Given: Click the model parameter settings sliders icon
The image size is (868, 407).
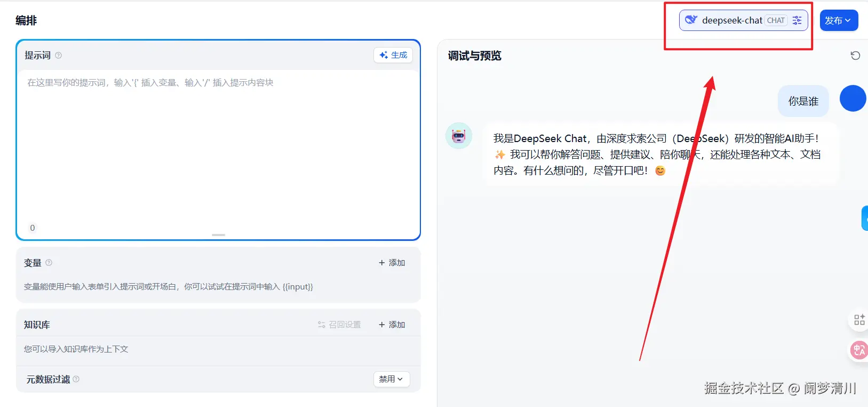Looking at the screenshot, I should (x=797, y=20).
